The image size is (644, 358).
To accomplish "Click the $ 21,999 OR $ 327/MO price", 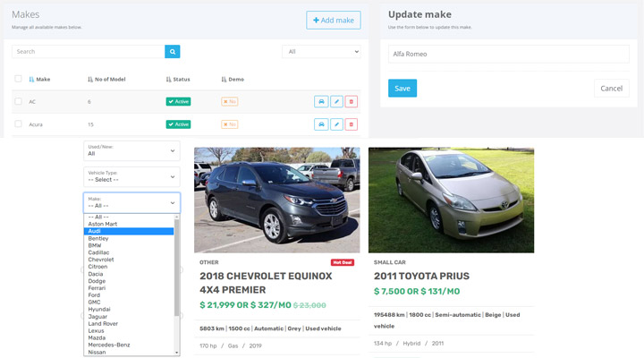I will point(245,305).
